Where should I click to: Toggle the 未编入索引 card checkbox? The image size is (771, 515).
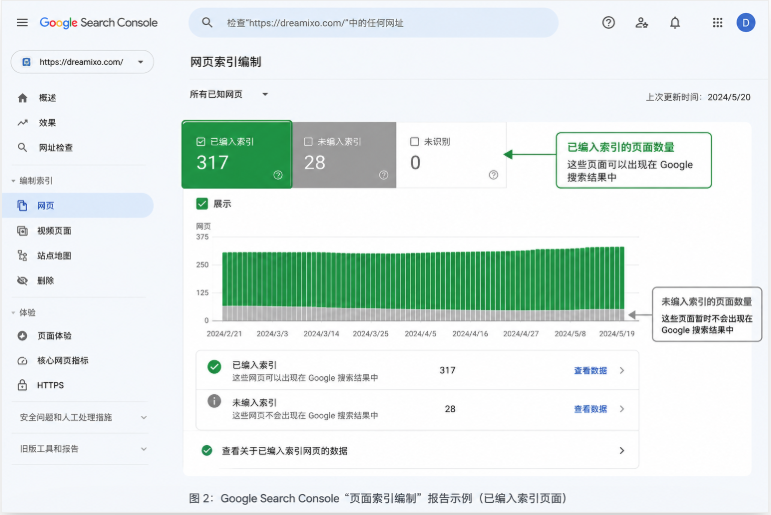point(308,142)
